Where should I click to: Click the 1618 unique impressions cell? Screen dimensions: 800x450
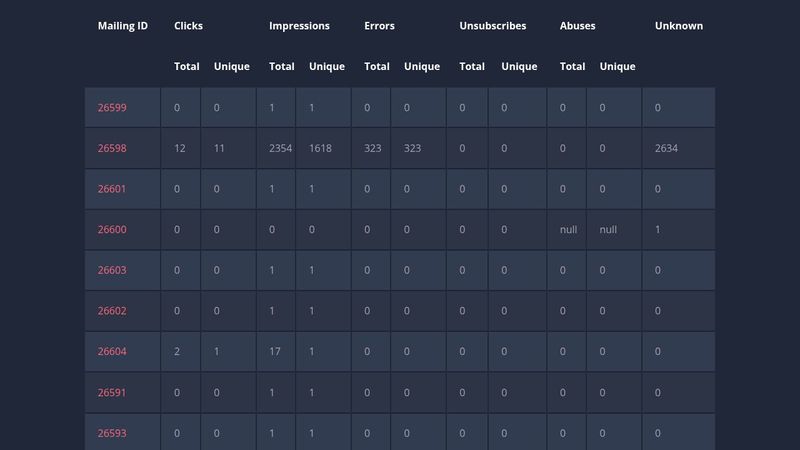click(x=322, y=148)
